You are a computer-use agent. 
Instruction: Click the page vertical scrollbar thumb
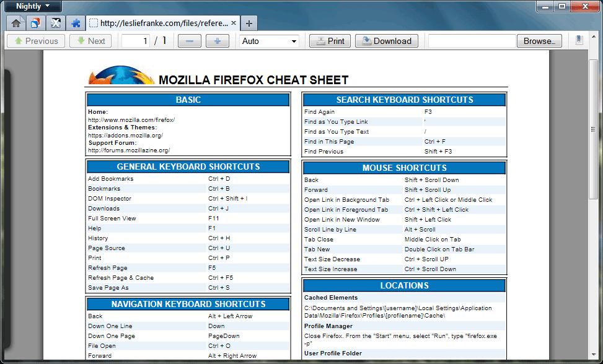[x=593, y=129]
